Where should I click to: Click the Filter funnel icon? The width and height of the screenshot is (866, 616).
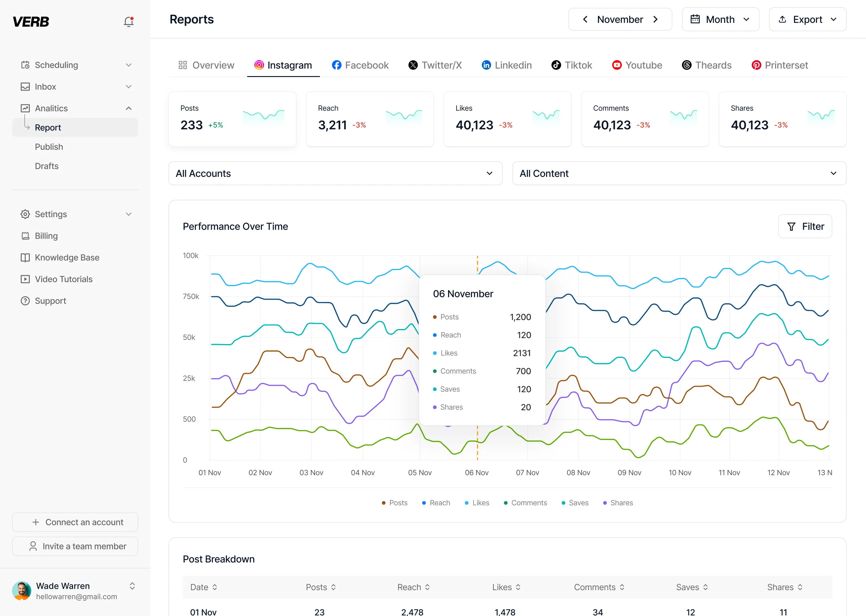pyautogui.click(x=791, y=226)
